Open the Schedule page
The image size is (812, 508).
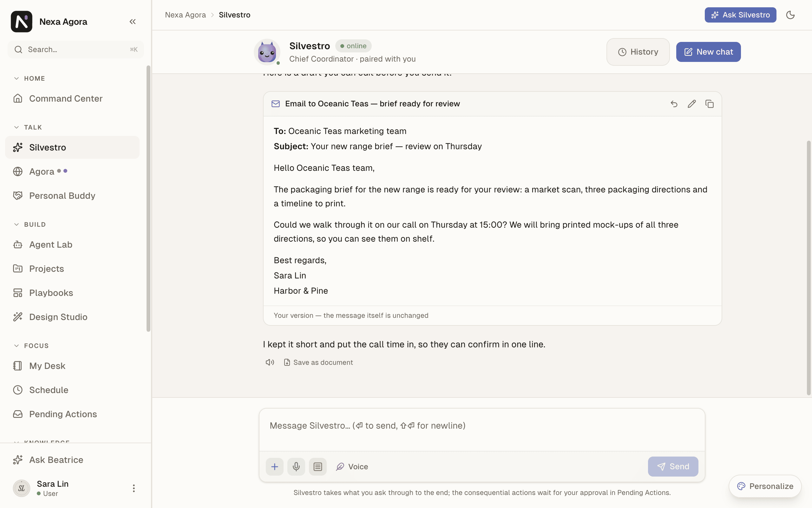coord(72,390)
